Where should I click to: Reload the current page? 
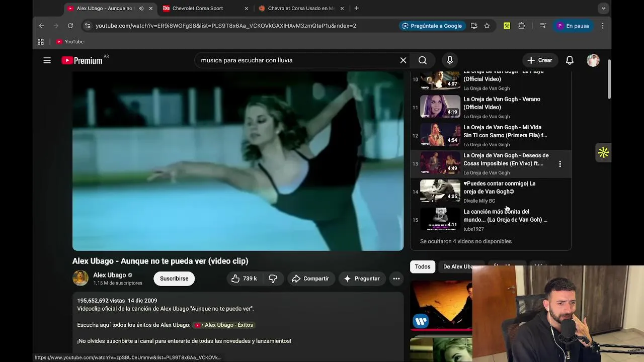70,26
